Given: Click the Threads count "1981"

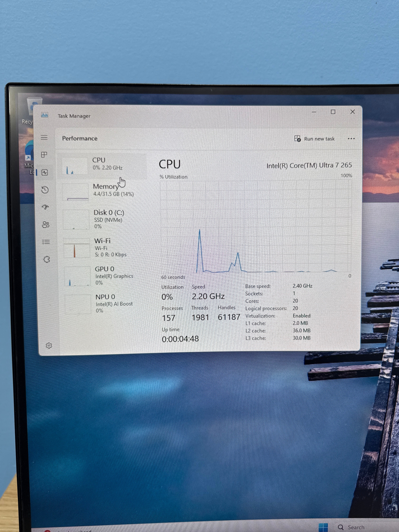Looking at the screenshot, I should tap(200, 317).
